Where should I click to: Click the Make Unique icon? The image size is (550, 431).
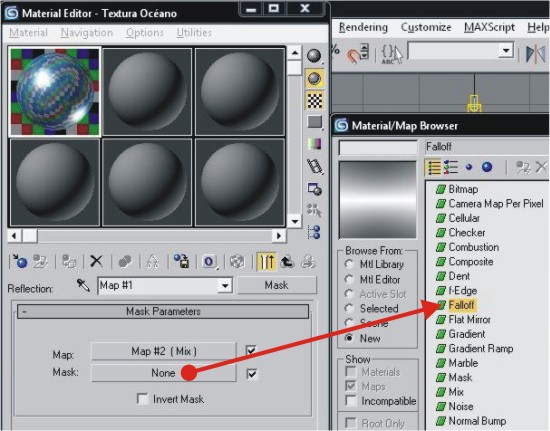(153, 262)
